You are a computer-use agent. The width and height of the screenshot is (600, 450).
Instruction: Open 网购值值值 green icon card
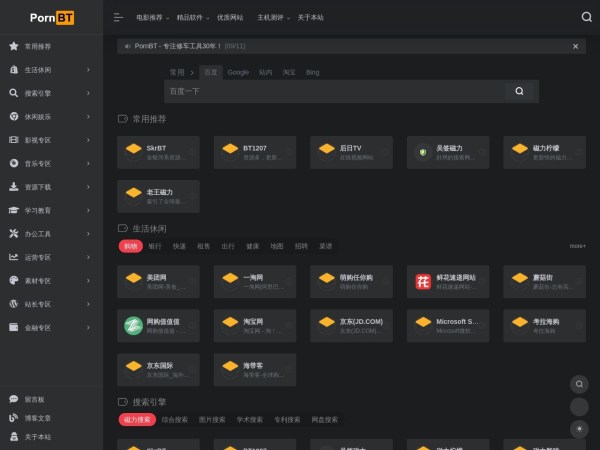coord(158,325)
